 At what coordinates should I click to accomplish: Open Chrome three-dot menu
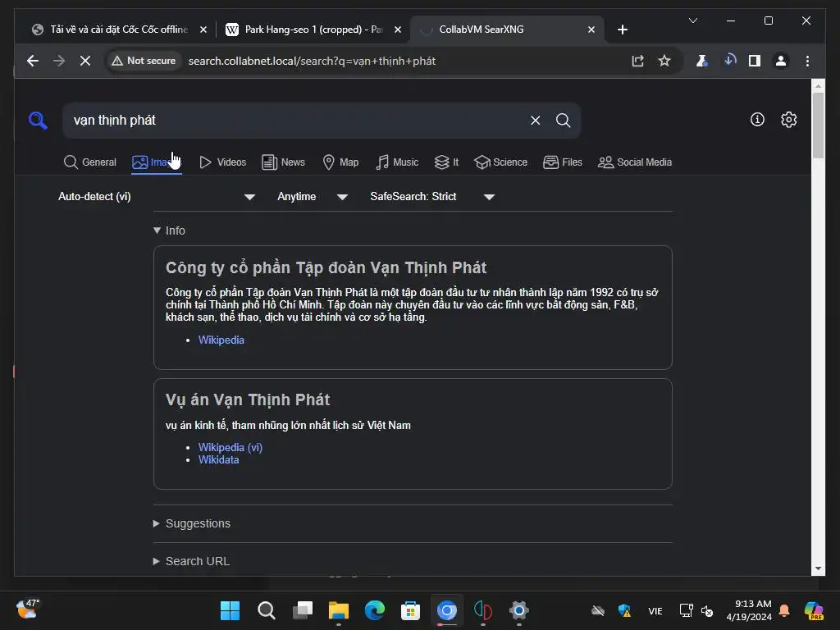pyautogui.click(x=807, y=61)
